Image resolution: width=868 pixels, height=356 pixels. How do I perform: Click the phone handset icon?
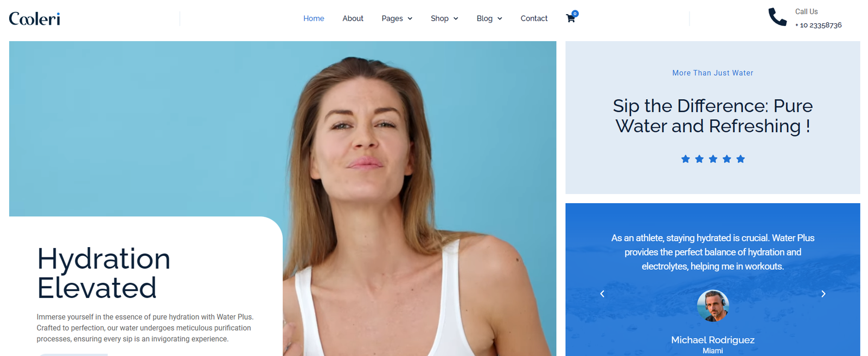(x=777, y=17)
